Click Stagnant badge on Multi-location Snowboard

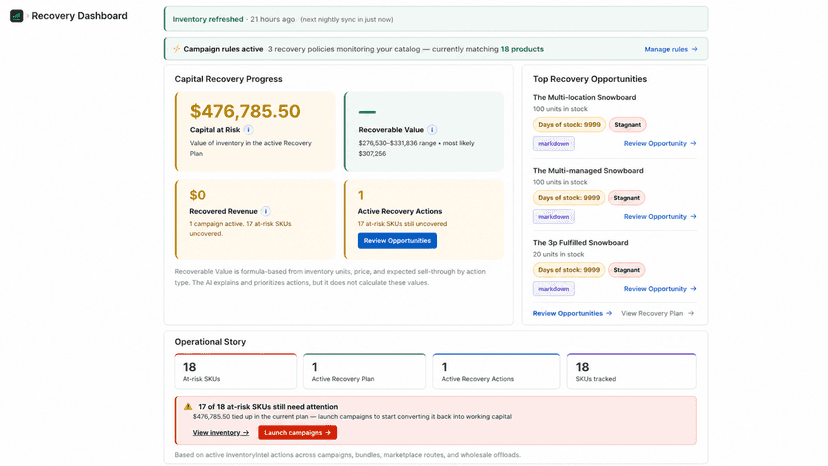click(627, 125)
